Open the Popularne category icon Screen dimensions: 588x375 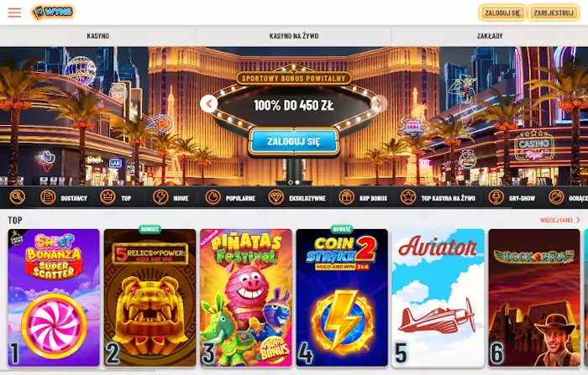pos(213,197)
